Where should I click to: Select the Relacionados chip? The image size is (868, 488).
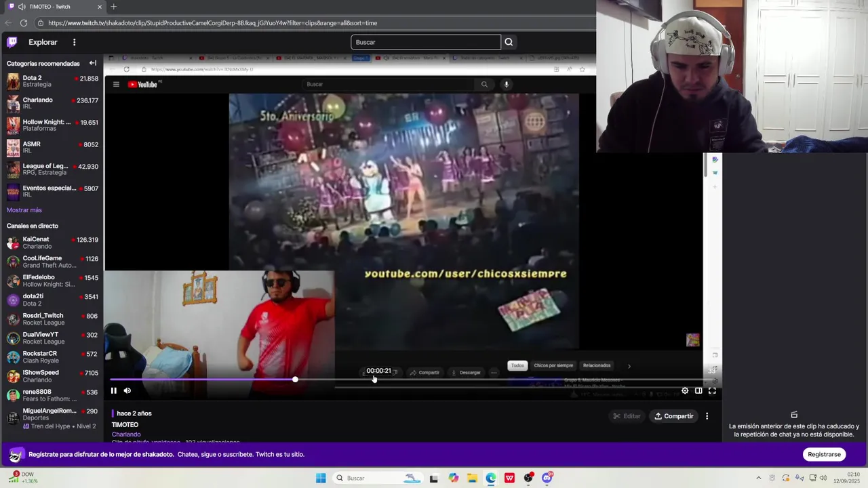pos(597,365)
